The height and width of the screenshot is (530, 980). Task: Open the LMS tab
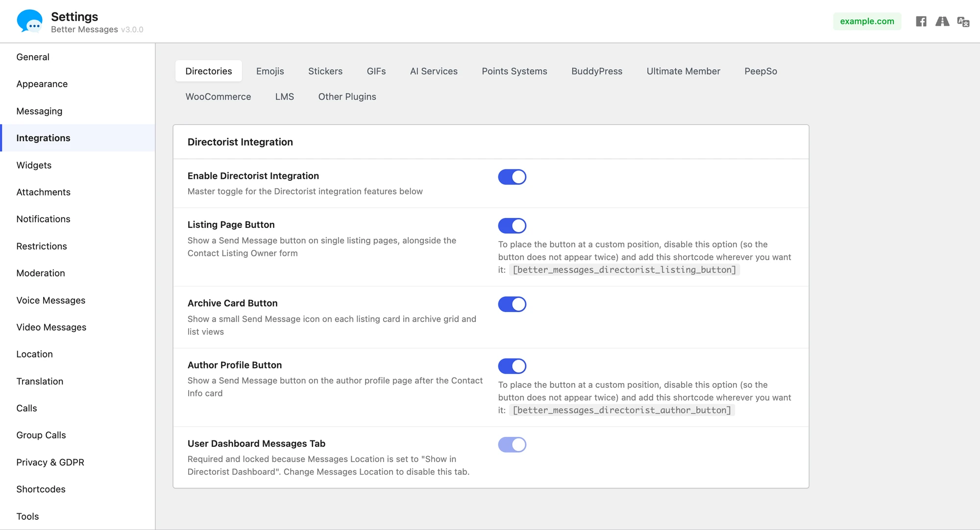(x=285, y=96)
